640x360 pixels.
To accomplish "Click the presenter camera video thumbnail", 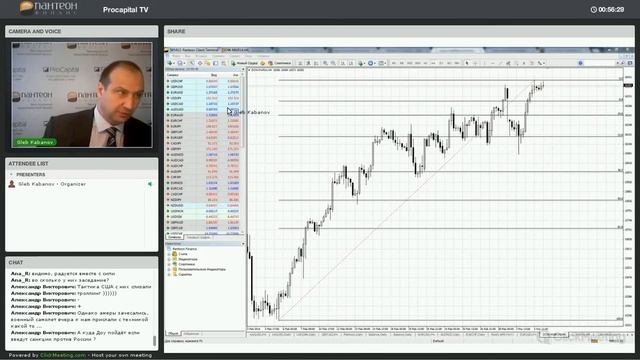I will point(82,95).
